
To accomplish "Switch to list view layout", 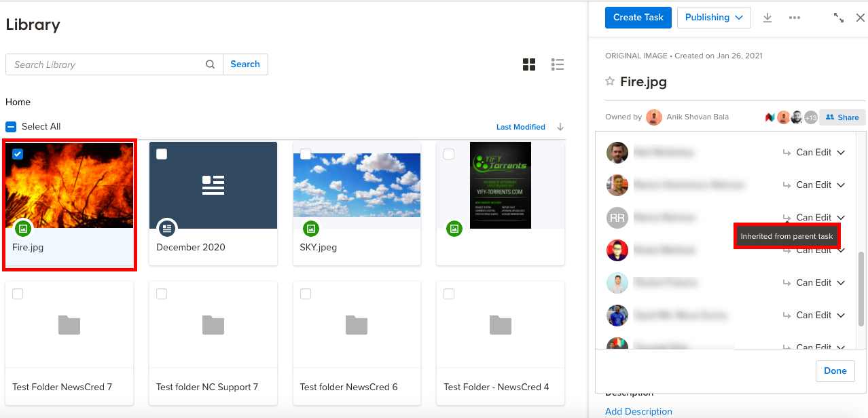I will coord(558,64).
